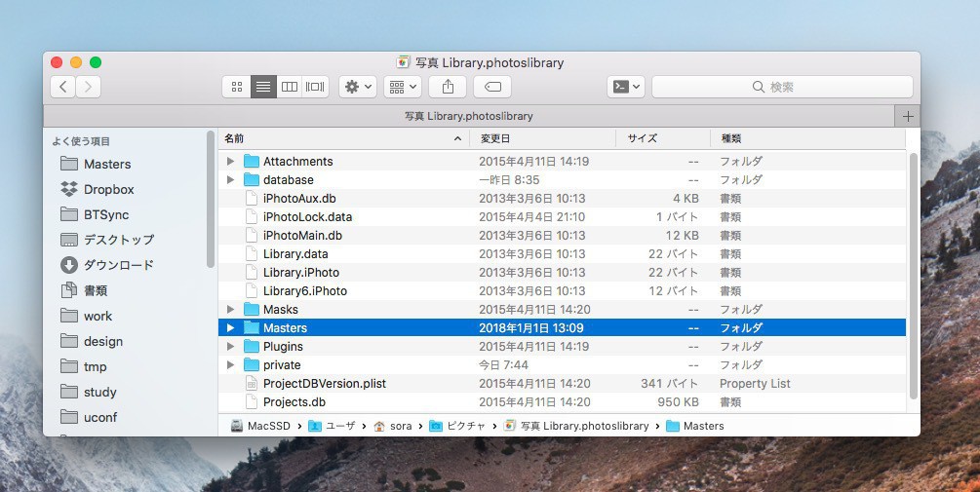Image resolution: width=980 pixels, height=492 pixels.
Task: Click the Property List type cell
Action: 755,383
